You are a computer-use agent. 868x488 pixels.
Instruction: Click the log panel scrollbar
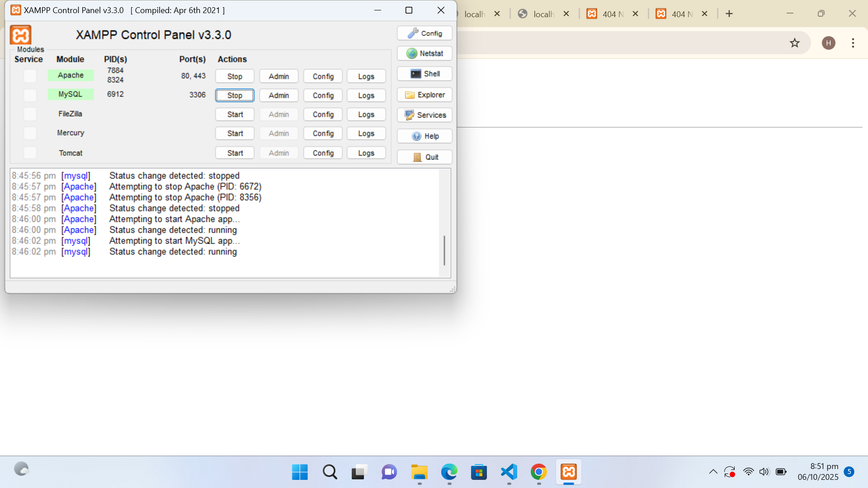pos(444,250)
